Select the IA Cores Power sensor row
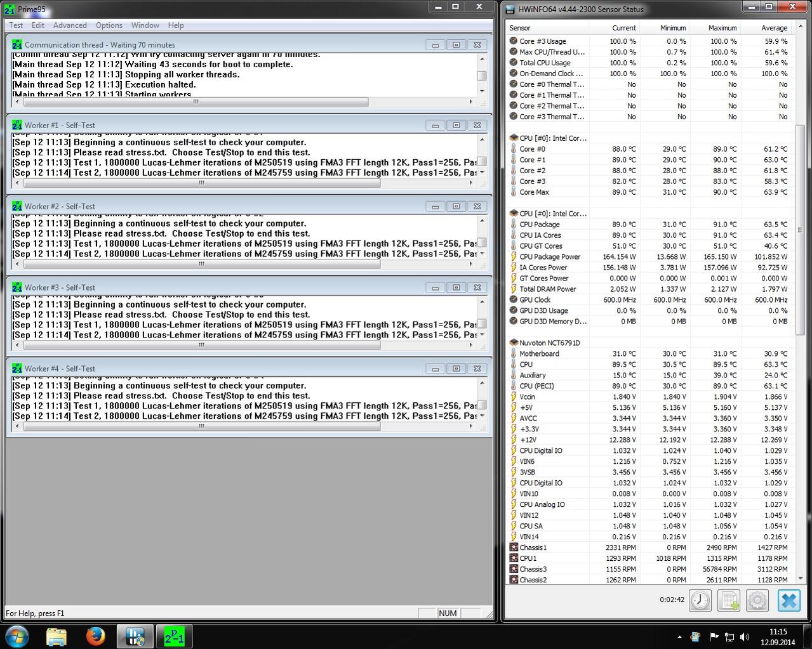 (x=649, y=268)
